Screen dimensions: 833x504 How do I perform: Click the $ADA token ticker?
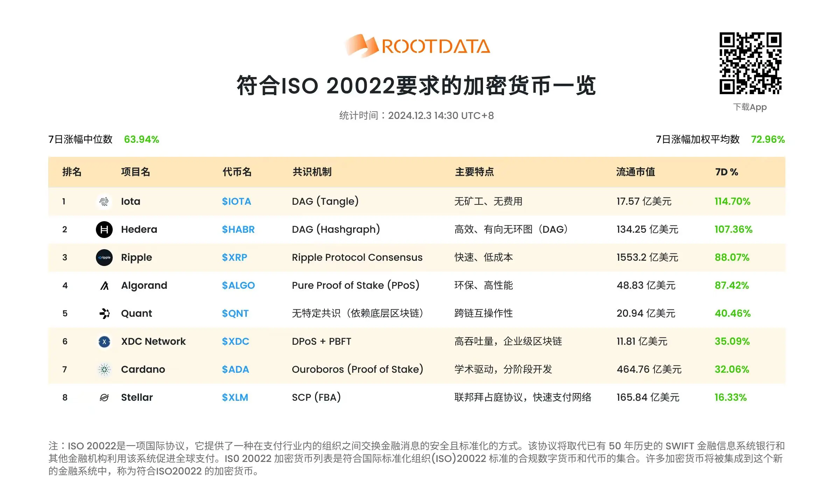click(x=235, y=369)
